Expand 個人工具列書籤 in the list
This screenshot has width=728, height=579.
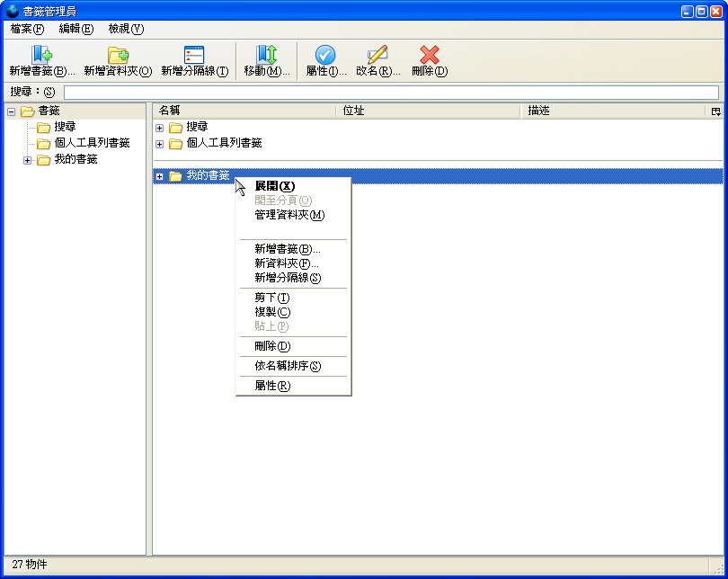coord(160,144)
